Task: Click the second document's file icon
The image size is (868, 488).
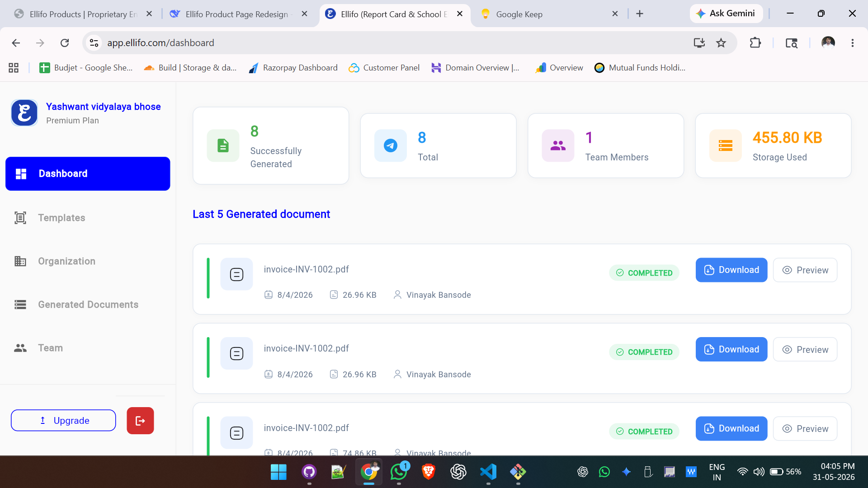Action: coord(236,353)
